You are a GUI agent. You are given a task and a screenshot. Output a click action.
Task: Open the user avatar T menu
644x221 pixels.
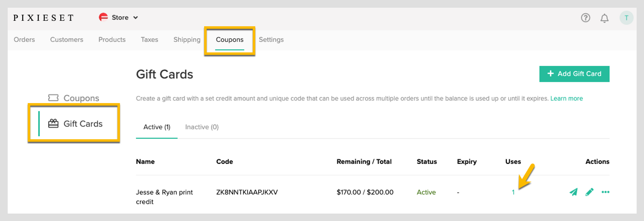tap(626, 18)
